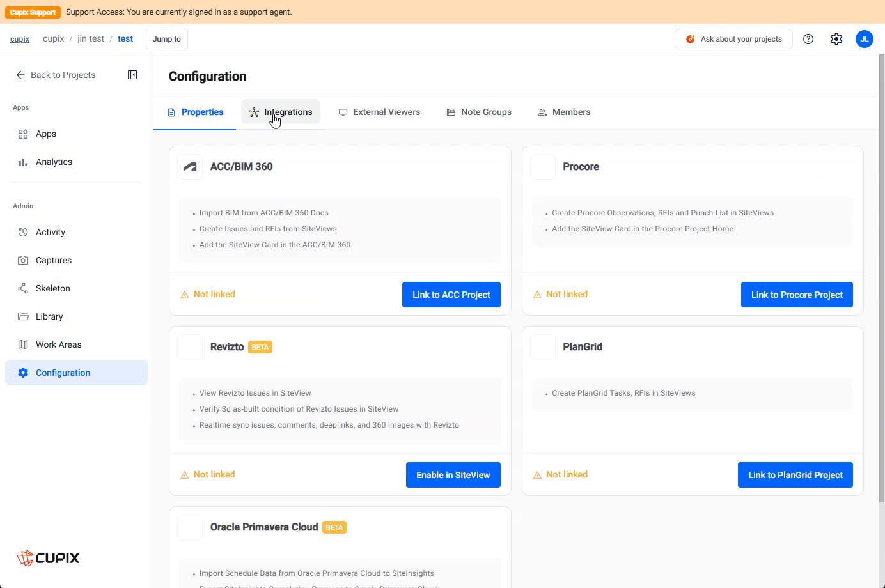Click Back to Projects link
Image resolution: width=885 pixels, height=588 pixels.
(x=56, y=75)
